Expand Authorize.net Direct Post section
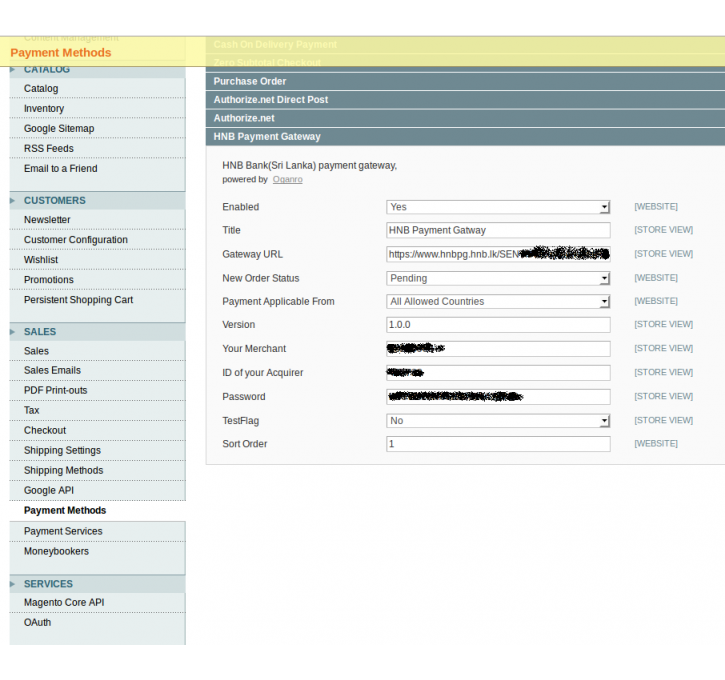 [465, 100]
